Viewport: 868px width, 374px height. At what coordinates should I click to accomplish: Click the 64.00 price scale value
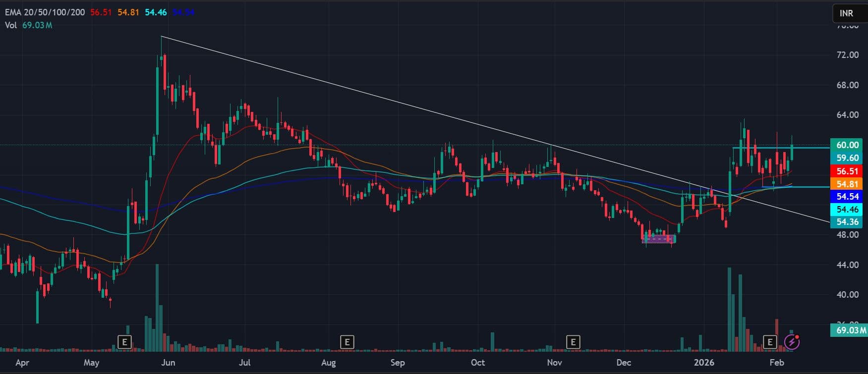[x=848, y=115]
